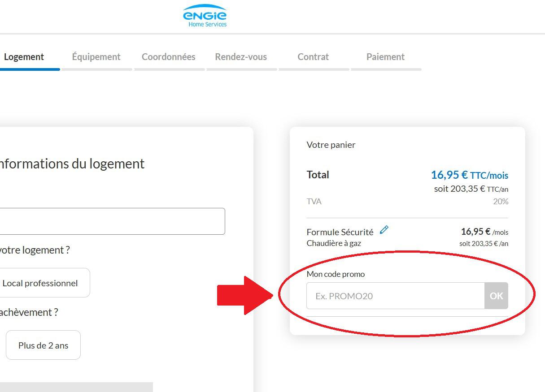Go to the Rendez-vous tab

point(240,56)
